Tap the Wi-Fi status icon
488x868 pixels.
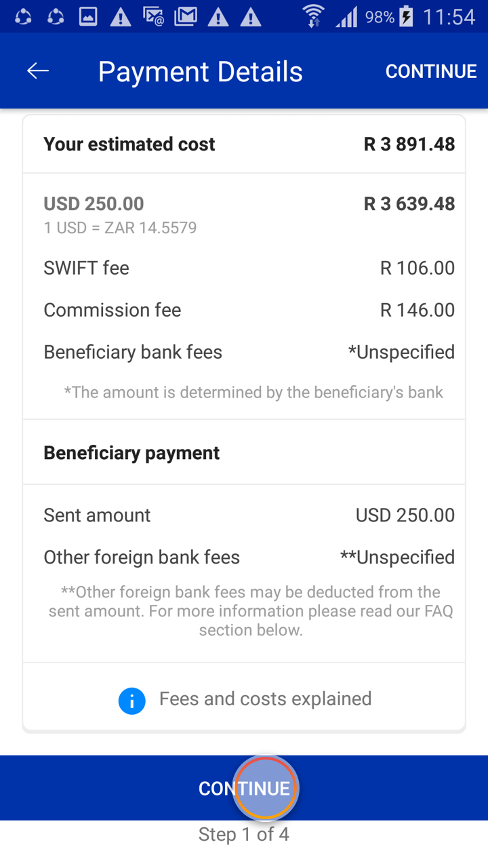pyautogui.click(x=313, y=16)
